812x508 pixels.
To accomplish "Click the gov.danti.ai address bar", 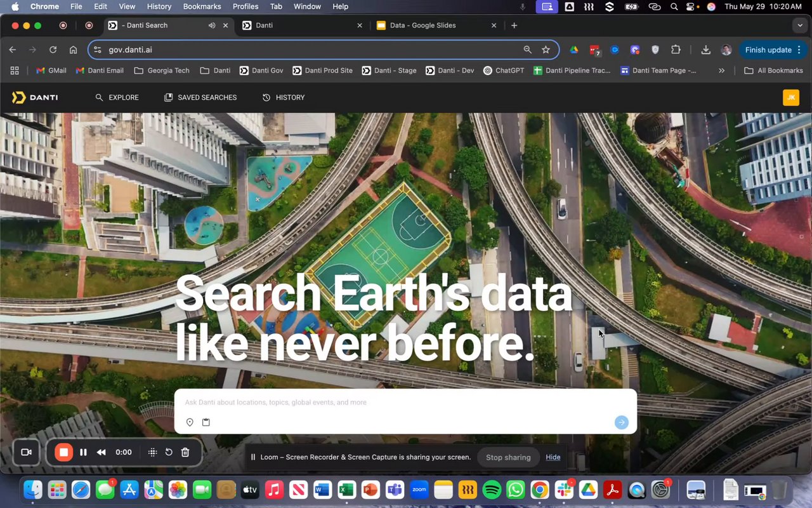I will click(324, 50).
